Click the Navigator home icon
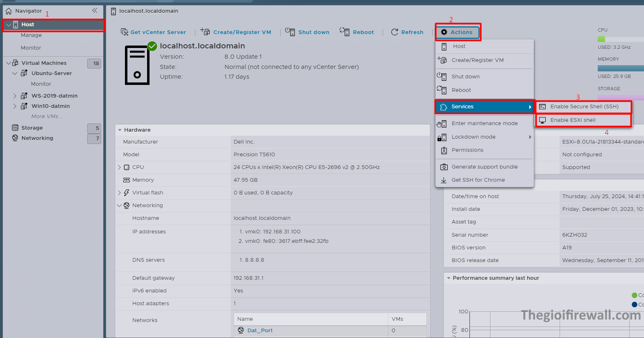Image resolution: width=644 pixels, height=338 pixels. 9,11
